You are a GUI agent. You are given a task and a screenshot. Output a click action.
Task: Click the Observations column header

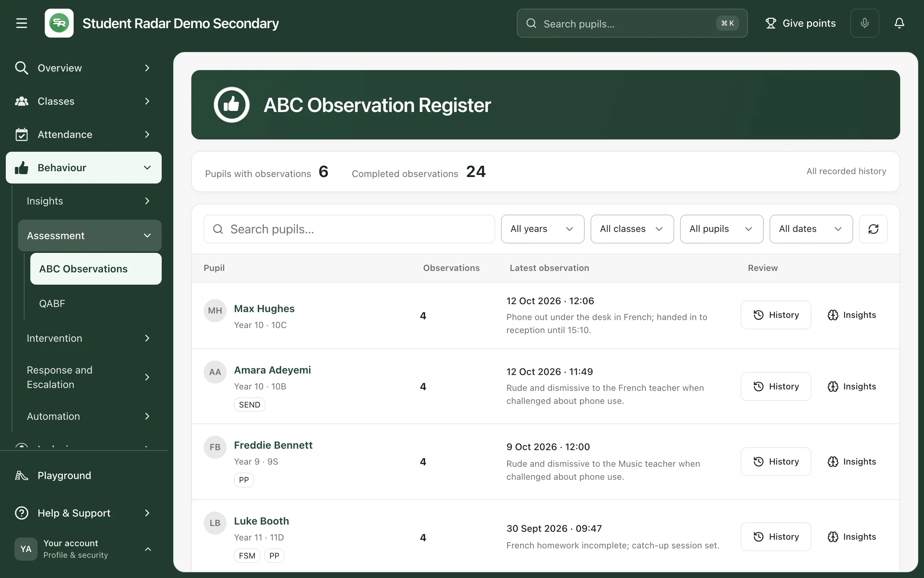[x=451, y=268]
